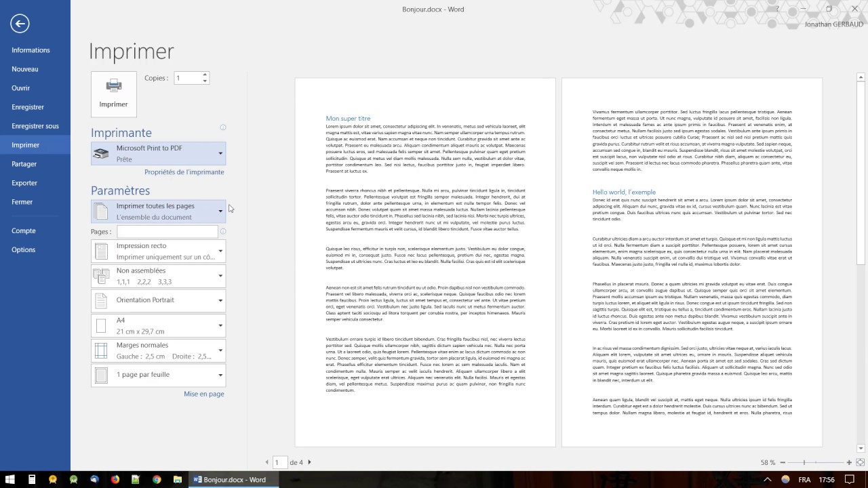Click into the Copies number field
Image resolution: width=868 pixels, height=488 pixels.
187,78
